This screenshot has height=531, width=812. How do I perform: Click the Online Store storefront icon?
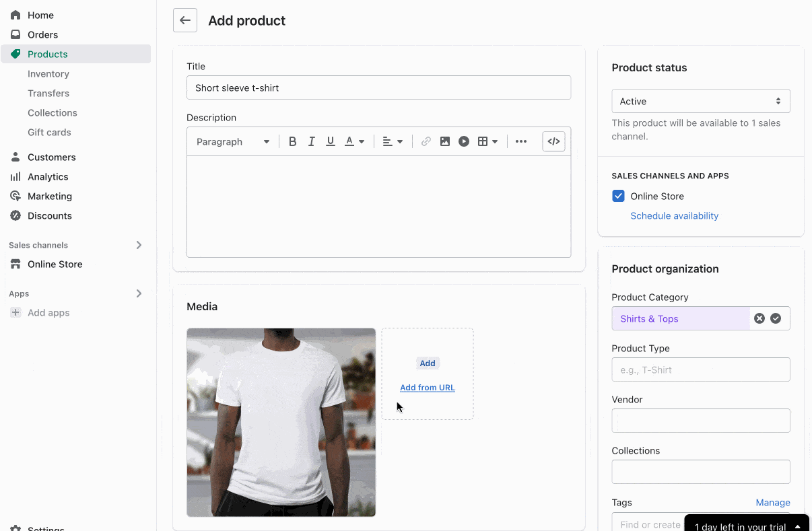pyautogui.click(x=15, y=264)
